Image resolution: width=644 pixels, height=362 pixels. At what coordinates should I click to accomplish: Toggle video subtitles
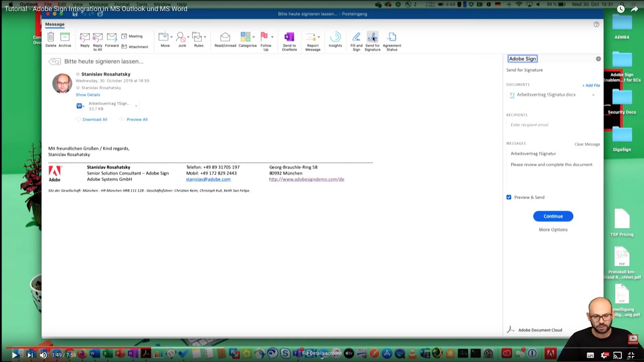590,355
